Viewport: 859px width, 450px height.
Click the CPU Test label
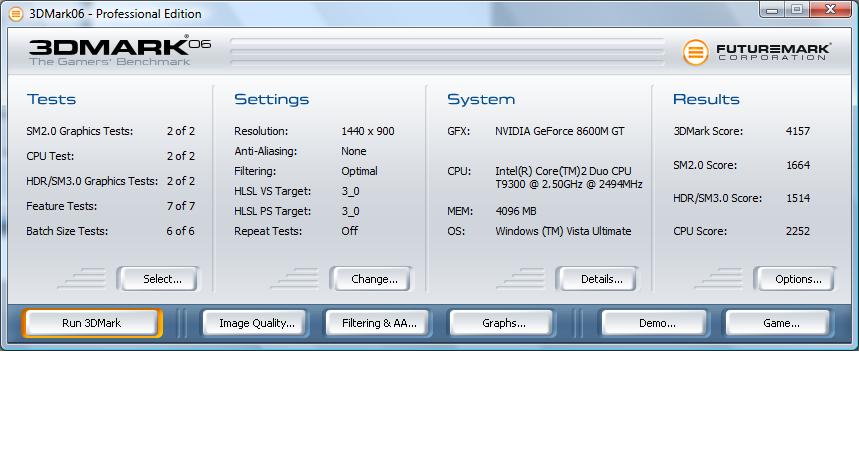(x=50, y=156)
